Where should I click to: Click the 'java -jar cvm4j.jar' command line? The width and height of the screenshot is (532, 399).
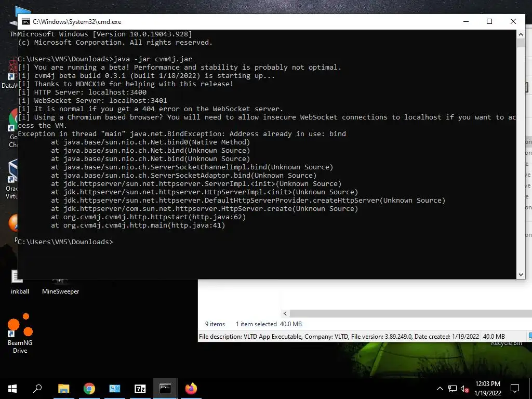coord(153,59)
